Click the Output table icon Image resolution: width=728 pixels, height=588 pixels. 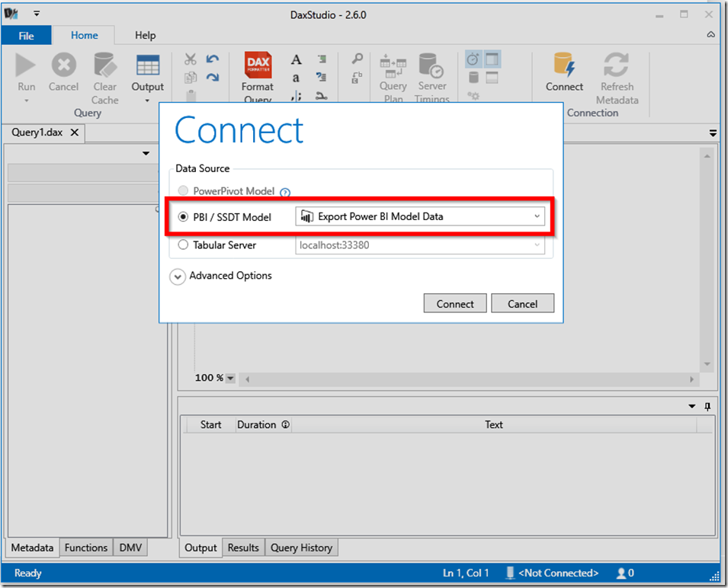(x=148, y=65)
